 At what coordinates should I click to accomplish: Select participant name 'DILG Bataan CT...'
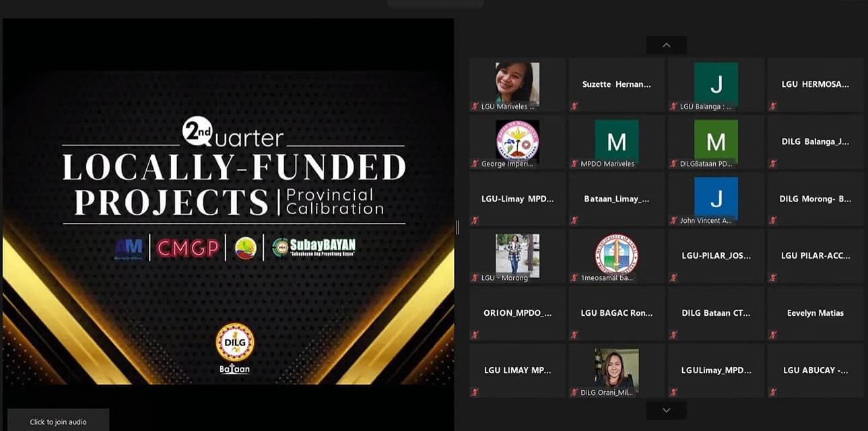(x=716, y=312)
